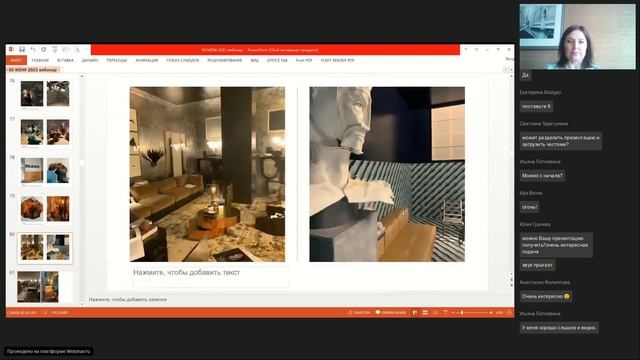Click the chat message 'У меня хорошо слышно и видно'
The image size is (640, 360).
pos(559,327)
